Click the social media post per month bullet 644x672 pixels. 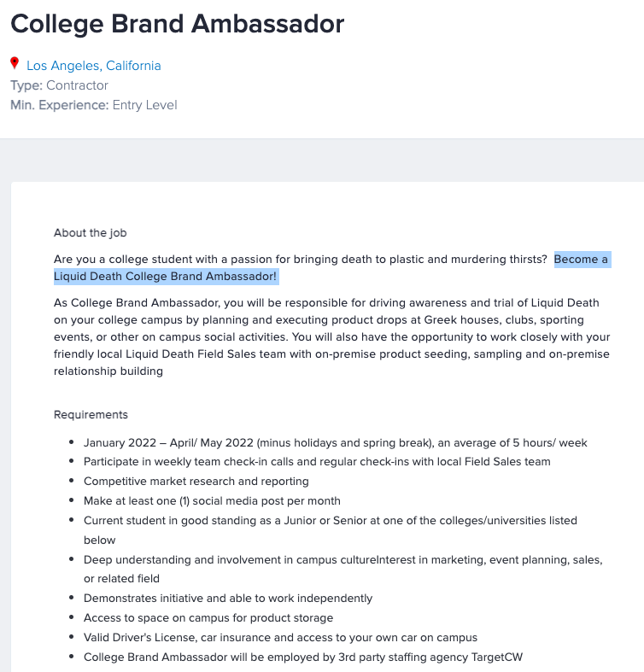pyautogui.click(x=212, y=501)
